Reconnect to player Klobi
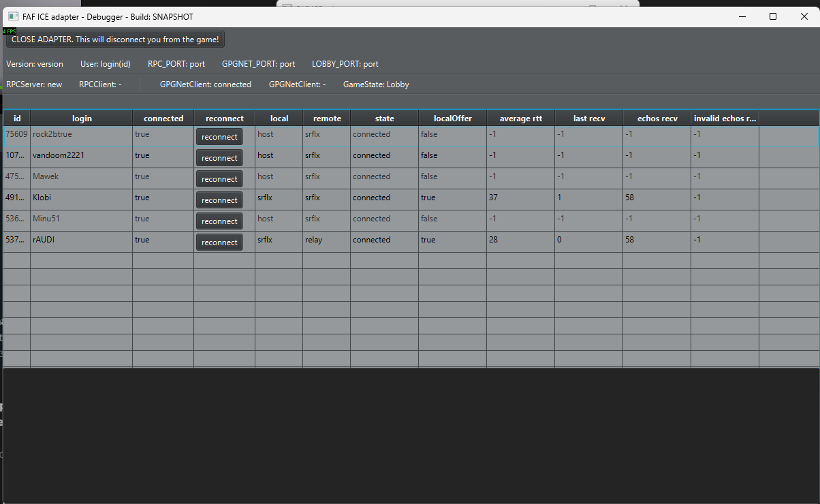The width and height of the screenshot is (820, 504). [219, 200]
